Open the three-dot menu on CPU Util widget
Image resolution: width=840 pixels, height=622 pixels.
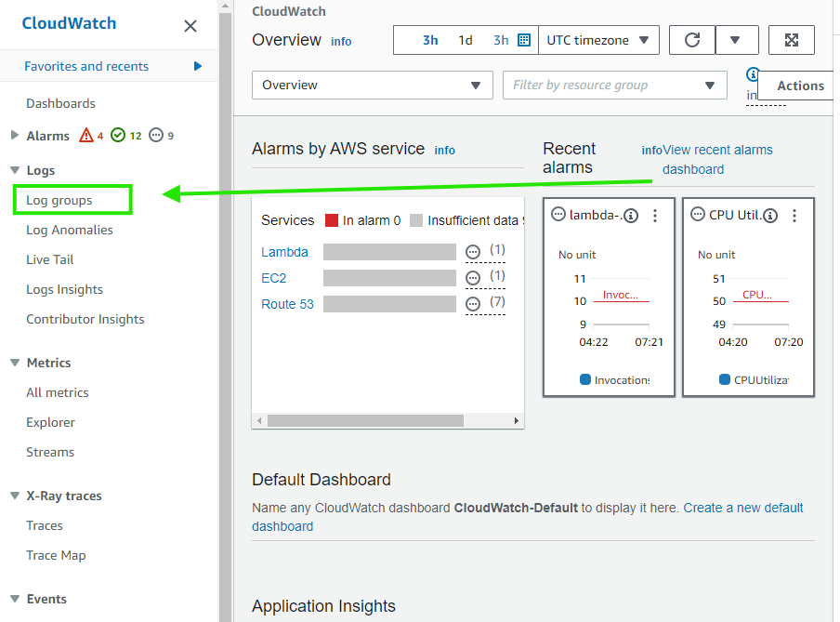794,215
